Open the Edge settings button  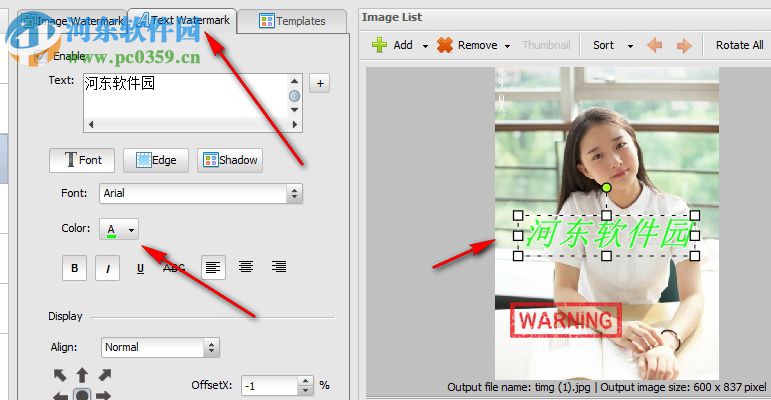pos(156,160)
